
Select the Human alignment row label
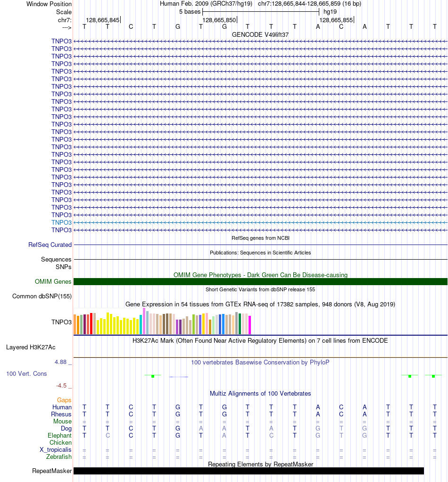(62, 407)
